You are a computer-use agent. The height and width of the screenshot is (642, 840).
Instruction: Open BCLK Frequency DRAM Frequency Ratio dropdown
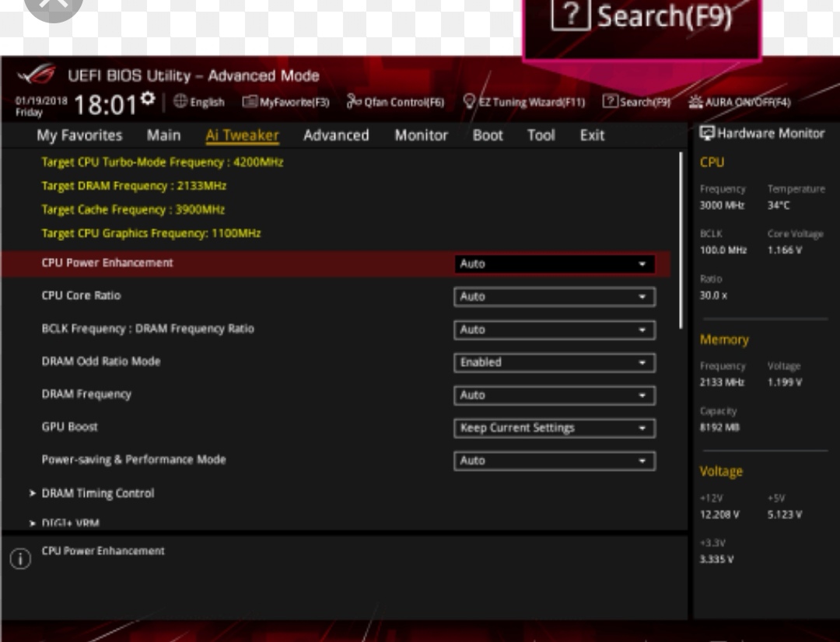tap(554, 330)
